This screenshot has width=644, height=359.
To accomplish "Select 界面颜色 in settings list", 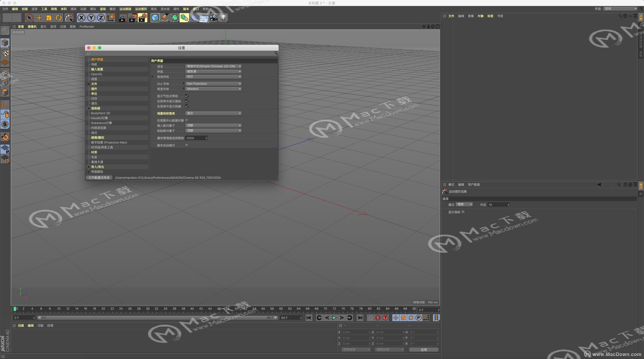I will (x=97, y=172).
